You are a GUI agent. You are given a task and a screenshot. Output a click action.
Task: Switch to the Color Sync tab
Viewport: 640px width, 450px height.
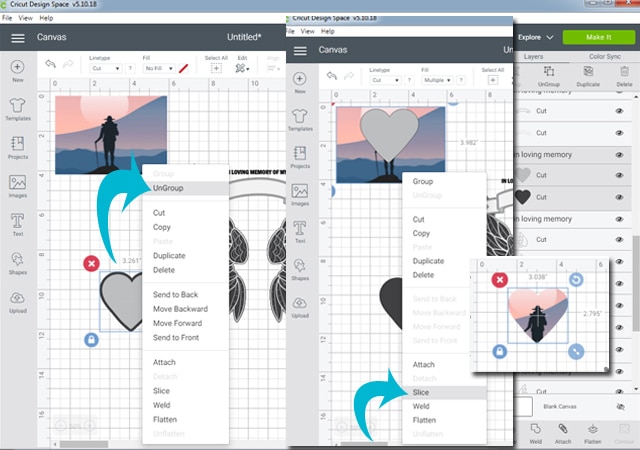604,56
